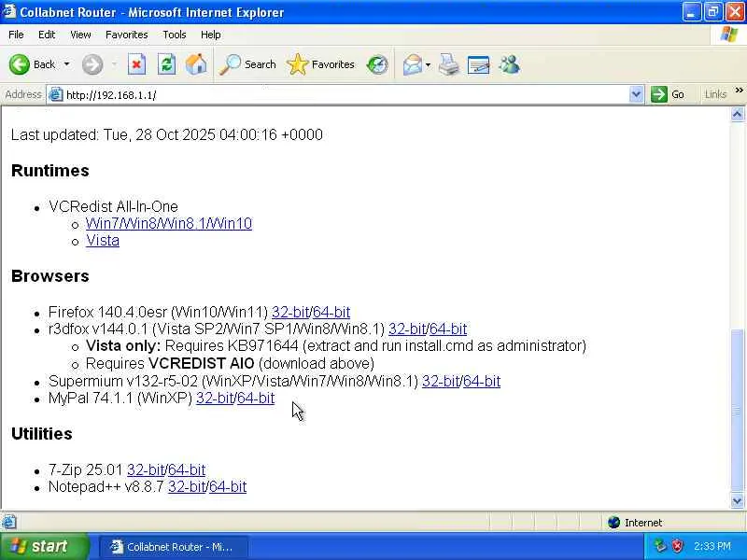
Task: Click the greyed Forward arrow button
Action: [x=92, y=64]
